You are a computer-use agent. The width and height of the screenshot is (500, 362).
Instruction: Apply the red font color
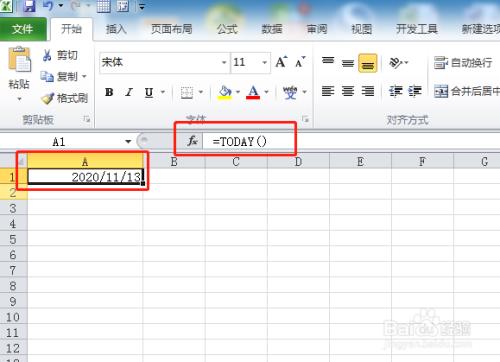click(x=253, y=92)
